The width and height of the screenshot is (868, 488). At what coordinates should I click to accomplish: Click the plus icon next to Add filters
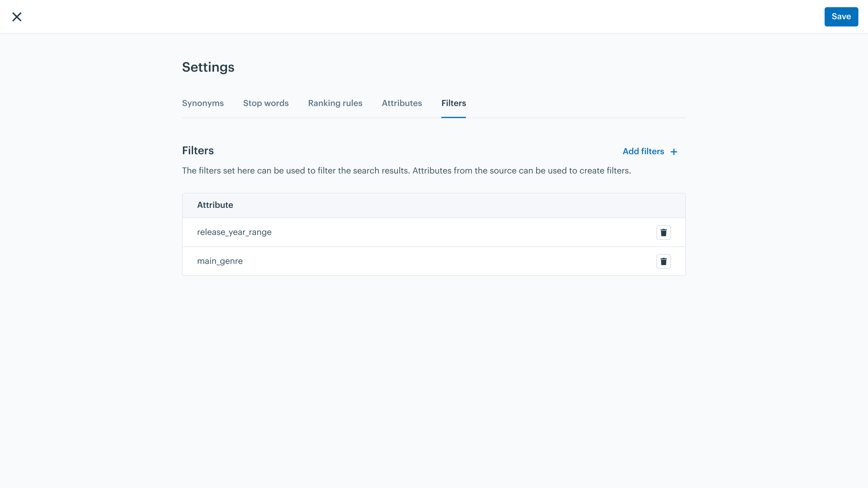(x=674, y=152)
